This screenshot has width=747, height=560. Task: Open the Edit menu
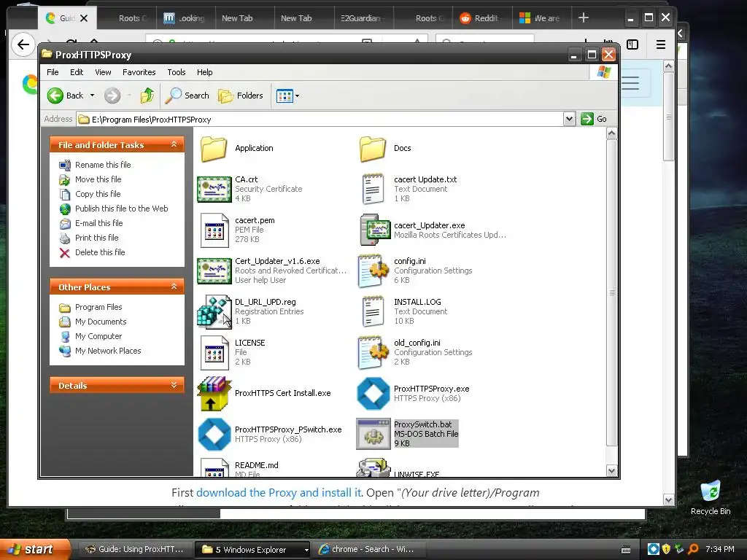tap(76, 72)
